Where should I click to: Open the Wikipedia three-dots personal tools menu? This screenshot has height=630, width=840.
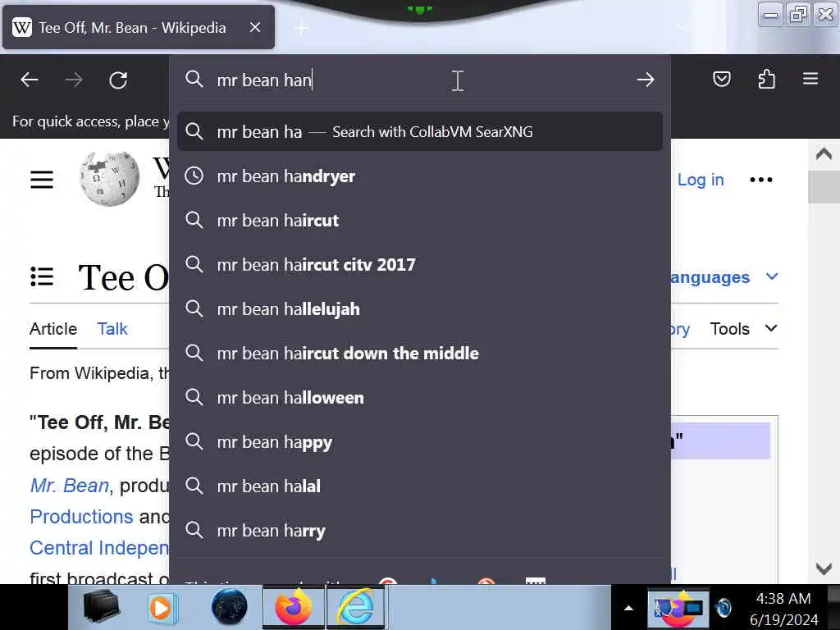coord(760,180)
